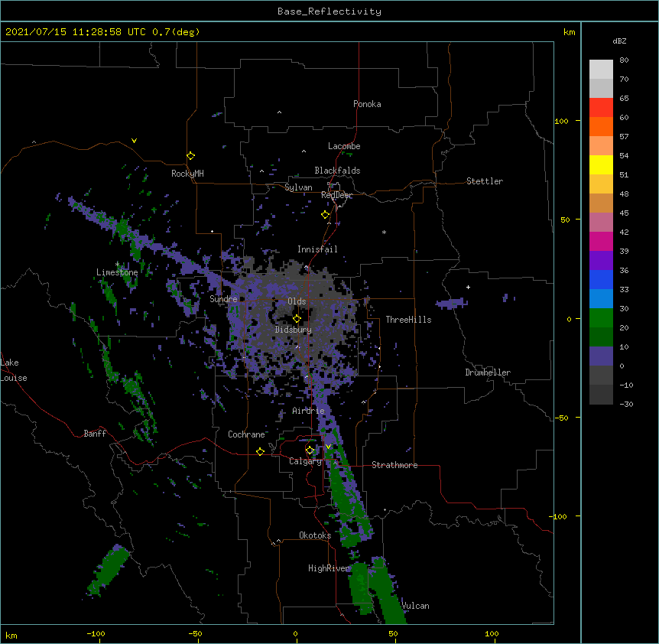Select the Lacombe city label
This screenshot has width=659, height=644.
(344, 146)
